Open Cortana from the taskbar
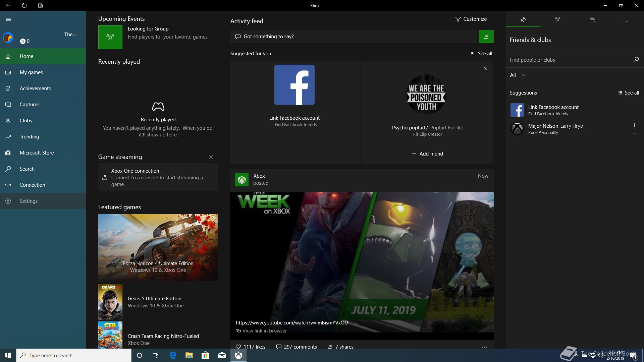 tap(140, 355)
